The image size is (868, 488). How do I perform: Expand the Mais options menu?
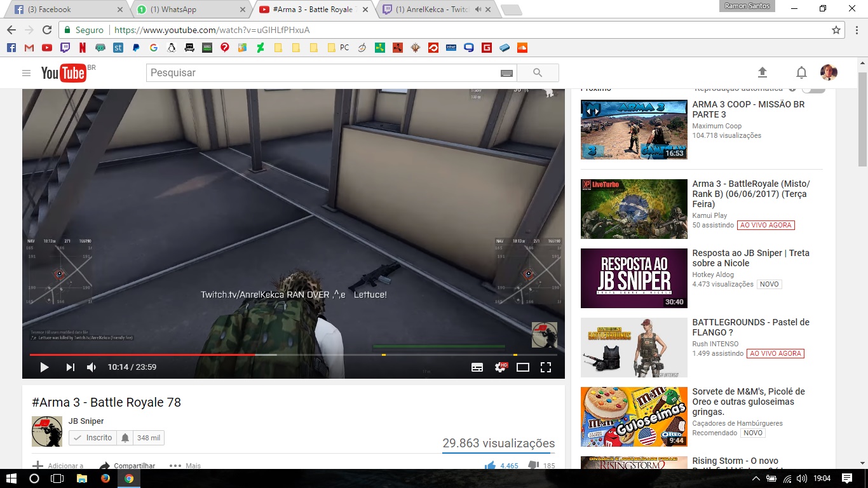[x=185, y=466]
